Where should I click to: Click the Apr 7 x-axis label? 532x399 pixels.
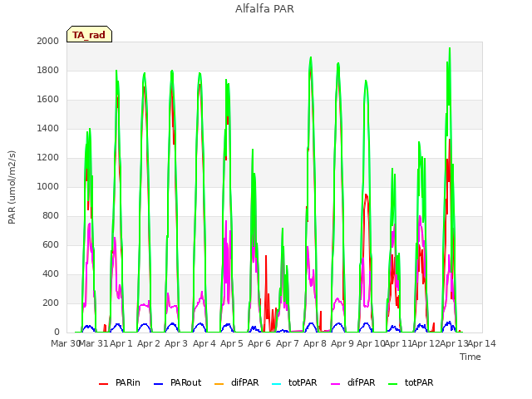coord(288,343)
